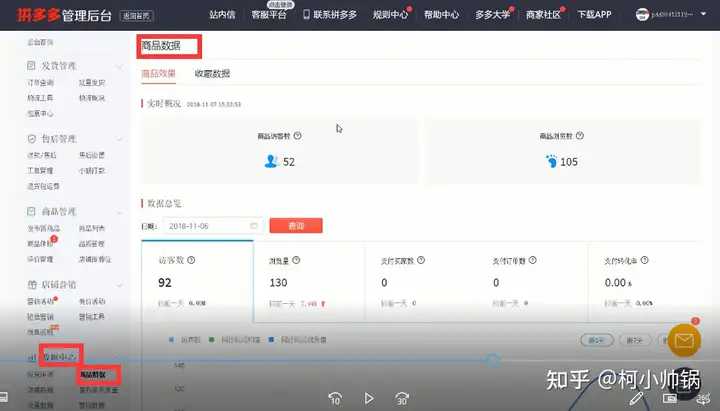Click the first (selected) chart range button
720x411 pixels.
pyautogui.click(x=596, y=340)
